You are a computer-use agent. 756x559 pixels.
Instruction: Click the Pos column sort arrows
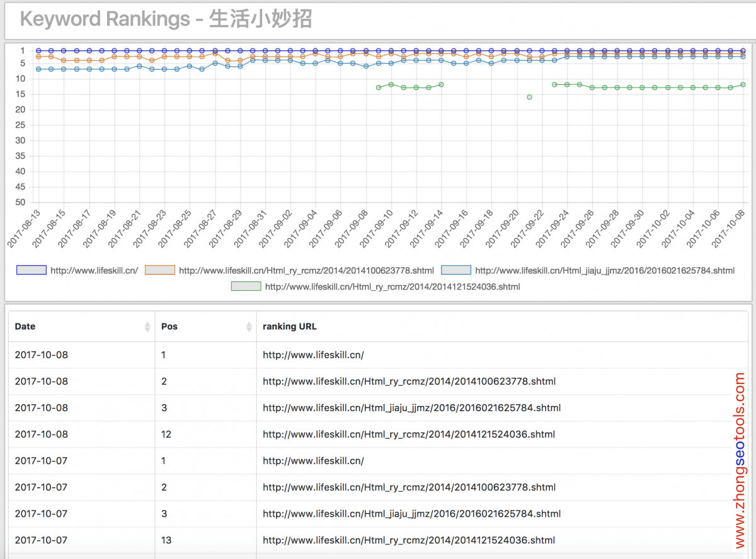(249, 327)
